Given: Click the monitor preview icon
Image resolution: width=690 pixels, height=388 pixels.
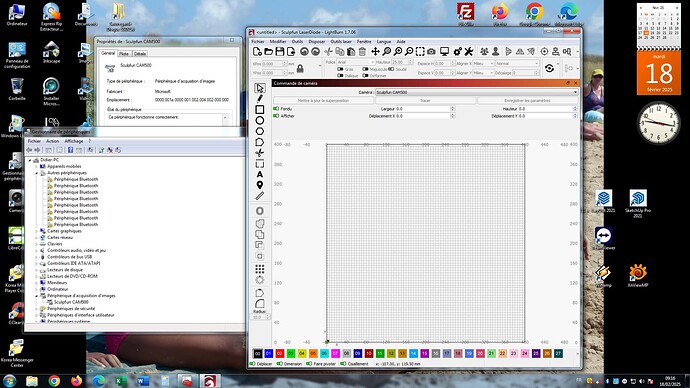Looking at the screenshot, I should [444, 51].
